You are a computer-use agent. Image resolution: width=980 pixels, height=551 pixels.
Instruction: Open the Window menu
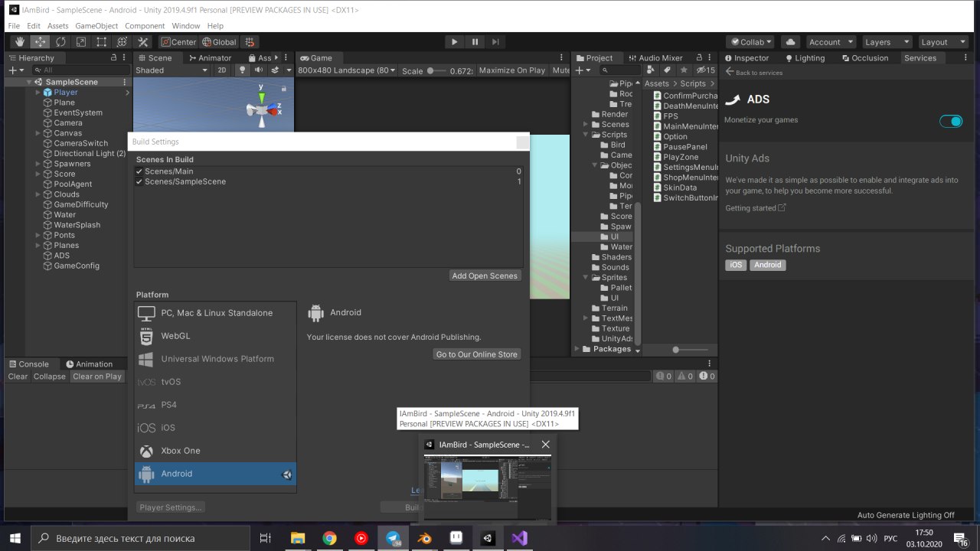tap(185, 25)
